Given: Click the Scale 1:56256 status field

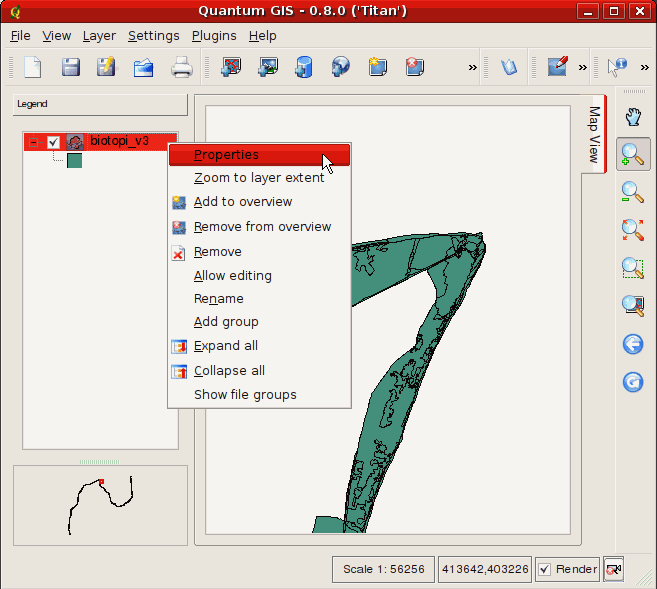Looking at the screenshot, I should tap(383, 569).
